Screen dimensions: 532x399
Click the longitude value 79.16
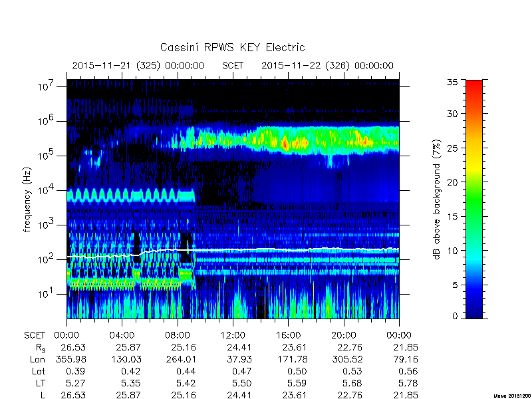(x=405, y=359)
